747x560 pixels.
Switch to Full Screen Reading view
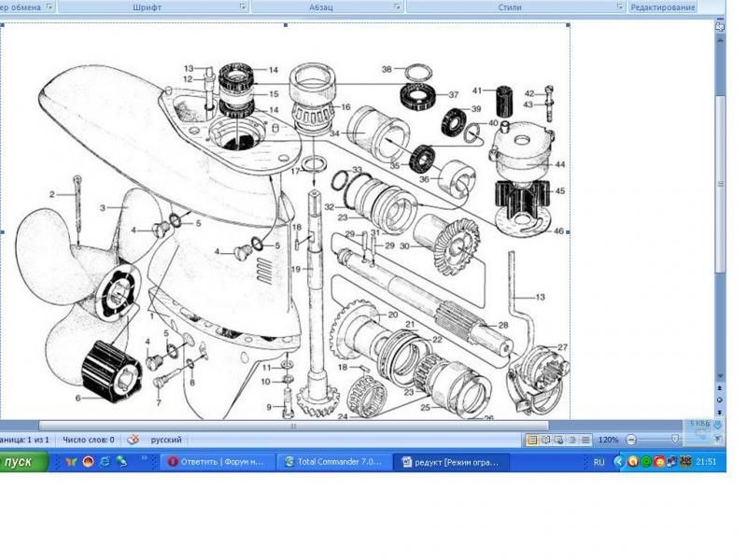click(x=545, y=440)
